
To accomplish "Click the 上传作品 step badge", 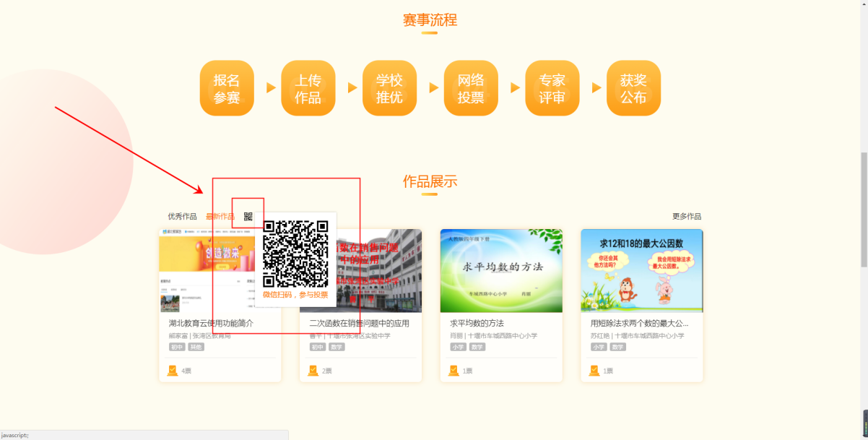I will [x=308, y=88].
